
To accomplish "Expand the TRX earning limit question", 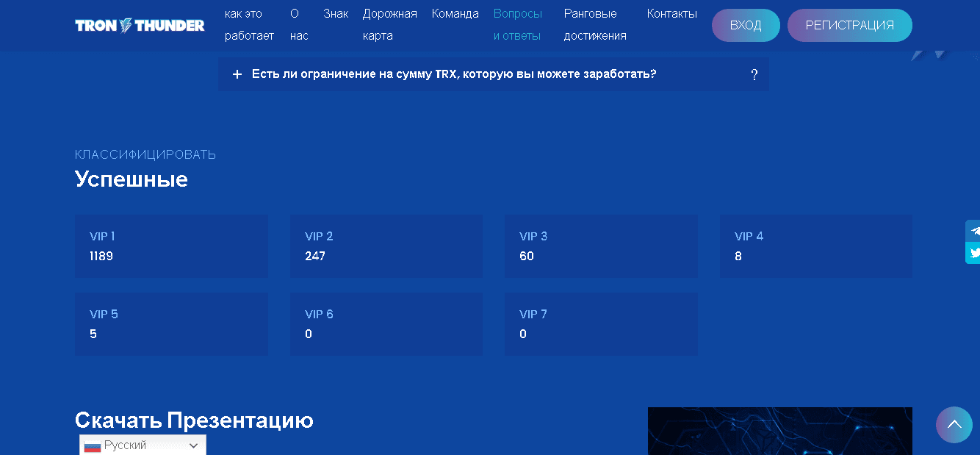I will (454, 74).
